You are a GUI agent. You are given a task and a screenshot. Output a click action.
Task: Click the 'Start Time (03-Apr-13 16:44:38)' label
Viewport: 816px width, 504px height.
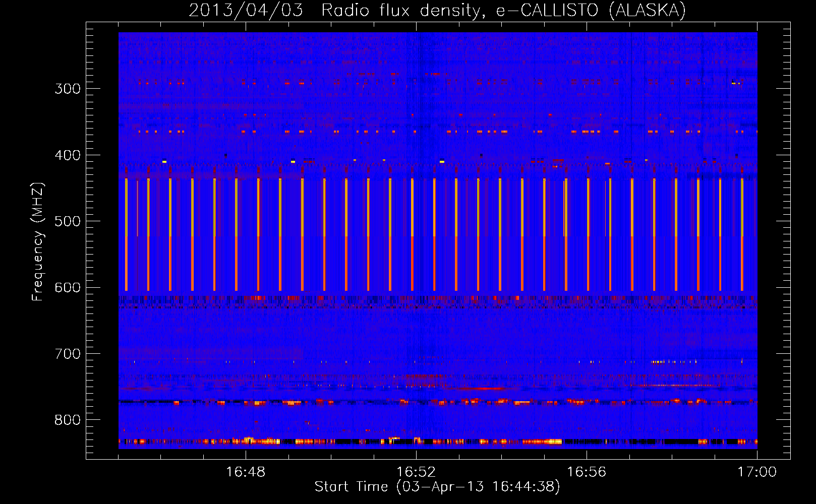point(437,487)
